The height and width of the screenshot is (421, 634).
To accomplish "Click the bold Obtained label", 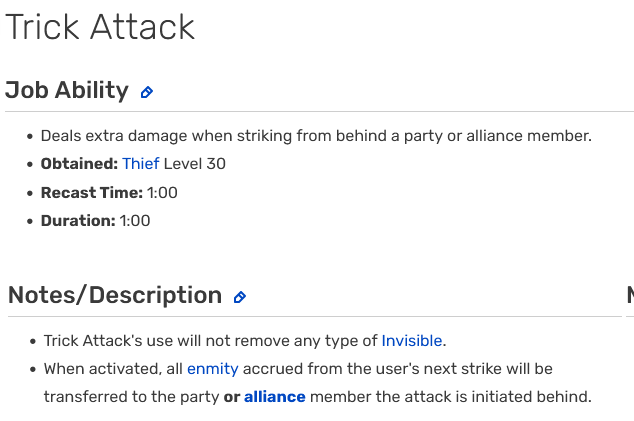I will click(79, 164).
